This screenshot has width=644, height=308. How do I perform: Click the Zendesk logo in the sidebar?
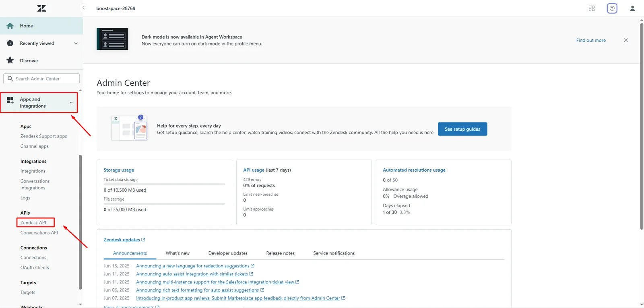click(41, 8)
